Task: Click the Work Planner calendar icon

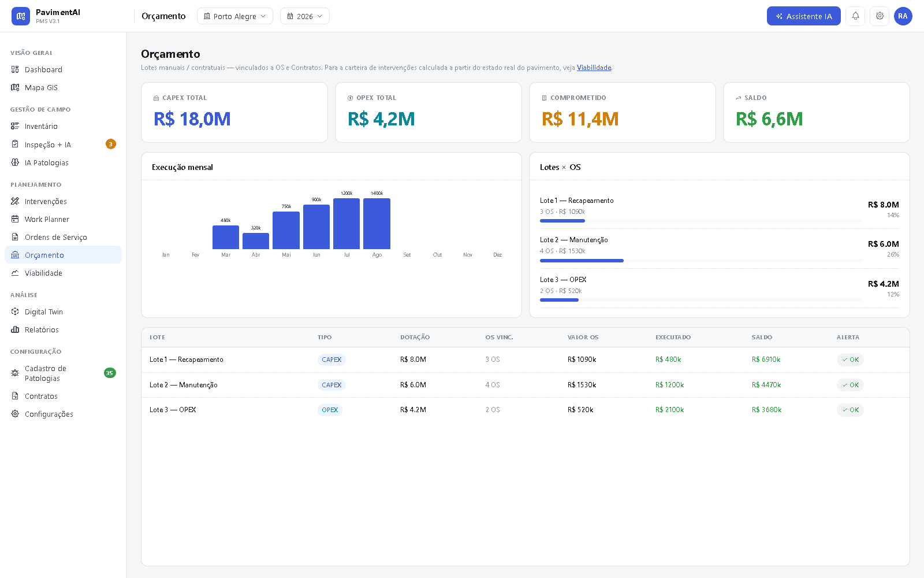Action: pos(15,219)
